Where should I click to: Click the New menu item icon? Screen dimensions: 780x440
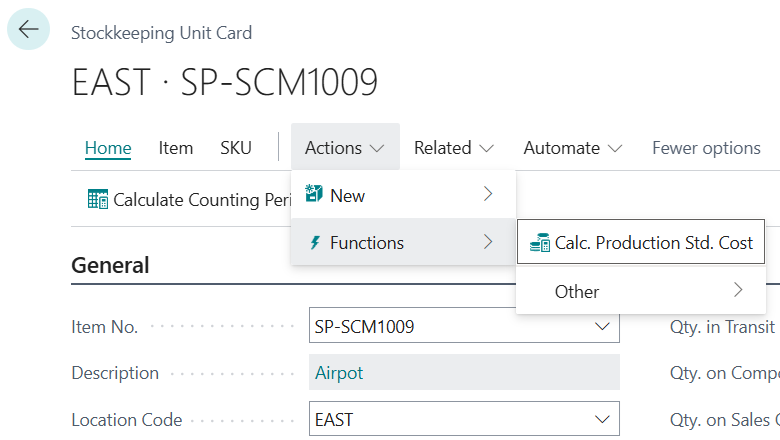pos(315,195)
